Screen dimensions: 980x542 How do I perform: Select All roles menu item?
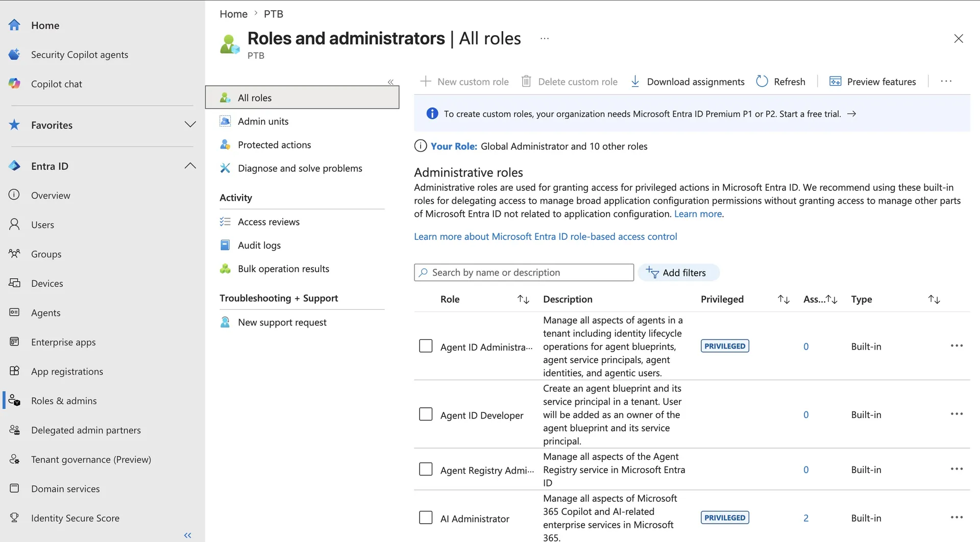302,97
